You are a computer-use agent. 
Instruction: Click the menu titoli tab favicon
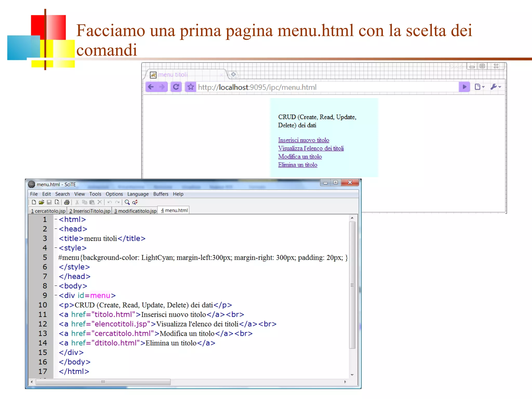click(x=153, y=75)
